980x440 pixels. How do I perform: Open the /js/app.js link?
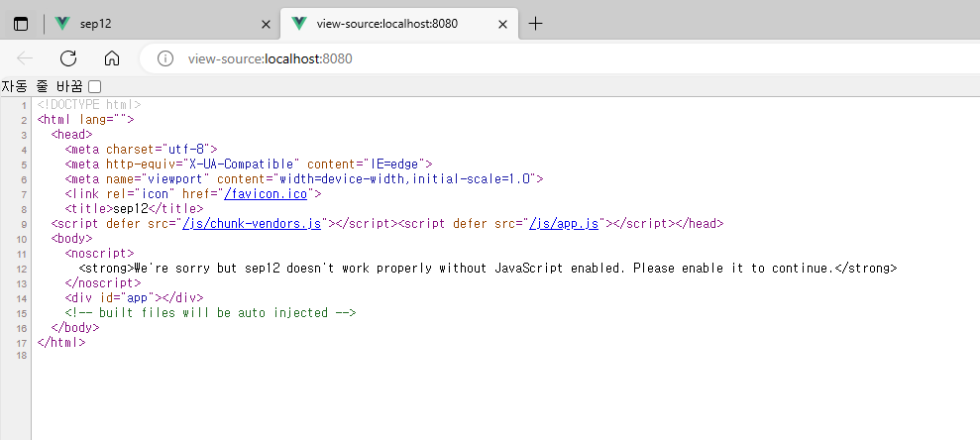pos(564,224)
